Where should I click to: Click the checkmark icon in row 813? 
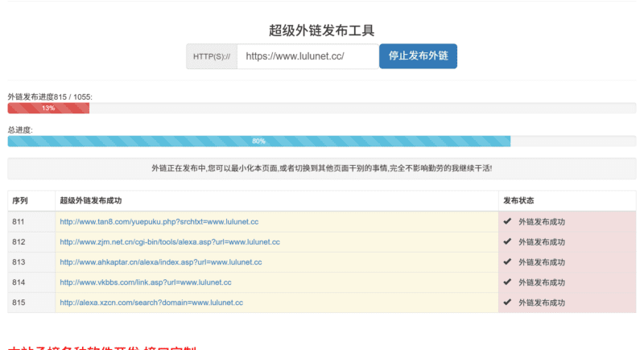[x=507, y=261]
